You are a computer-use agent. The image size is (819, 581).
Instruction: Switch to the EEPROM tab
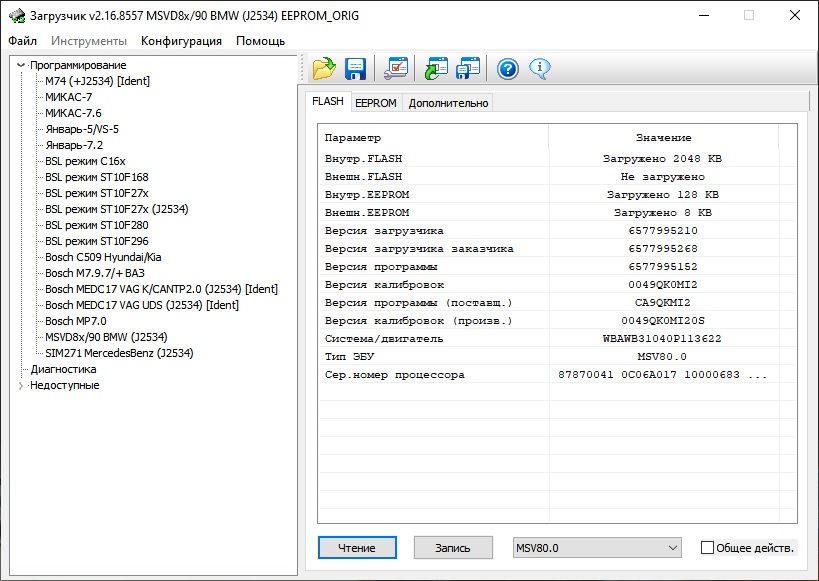[x=376, y=103]
